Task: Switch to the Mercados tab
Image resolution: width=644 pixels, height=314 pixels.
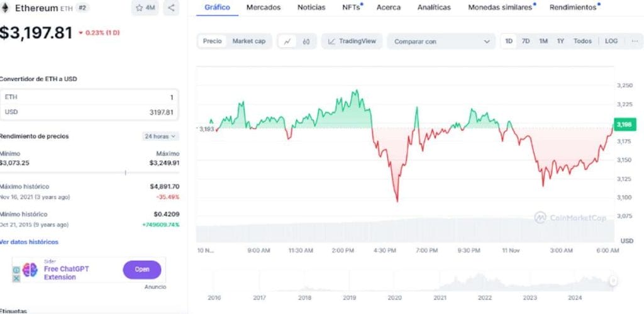Action: (x=264, y=8)
